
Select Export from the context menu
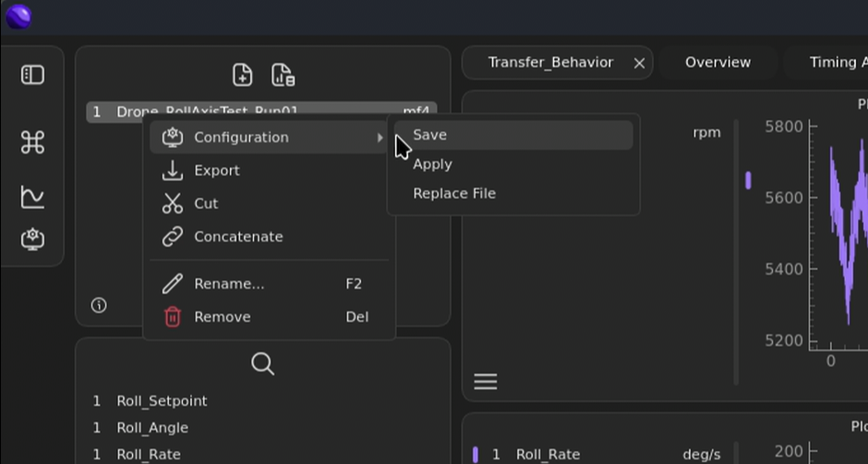point(217,171)
